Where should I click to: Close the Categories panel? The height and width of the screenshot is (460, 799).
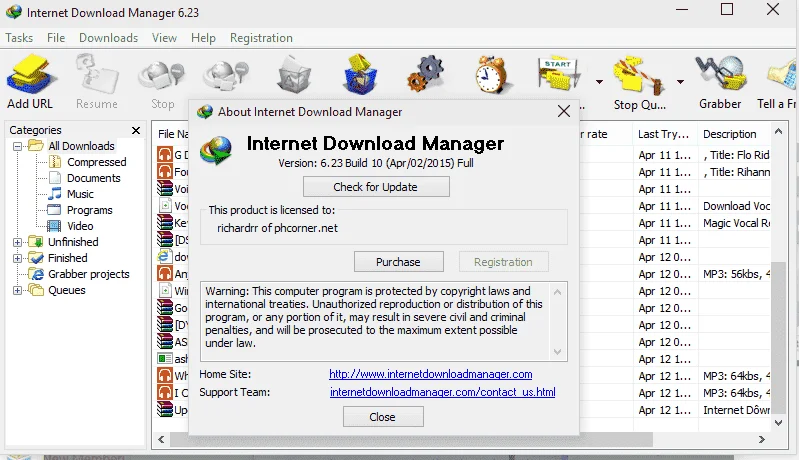coord(136,130)
